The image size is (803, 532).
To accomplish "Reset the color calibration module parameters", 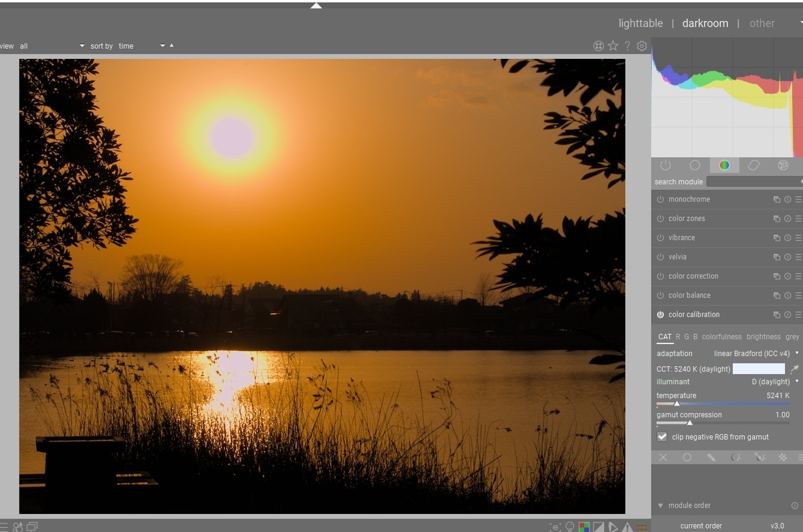I will pyautogui.click(x=788, y=315).
